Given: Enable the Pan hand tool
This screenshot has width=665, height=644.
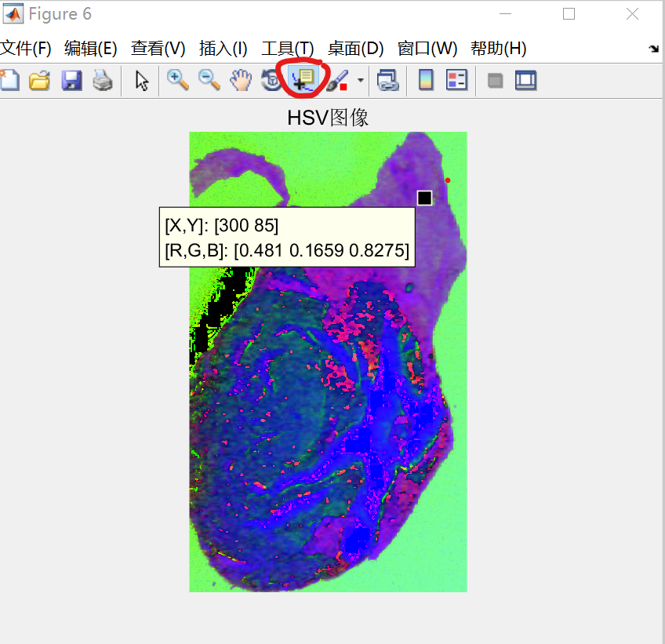Looking at the screenshot, I should pos(240,79).
